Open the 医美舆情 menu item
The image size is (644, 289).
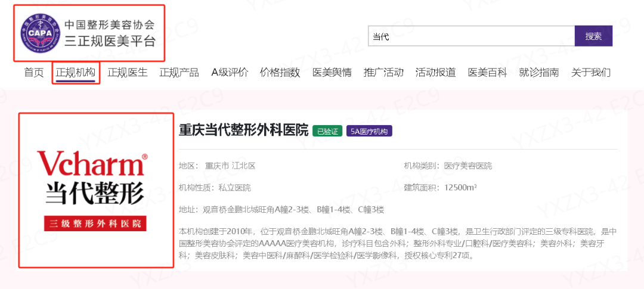point(332,73)
